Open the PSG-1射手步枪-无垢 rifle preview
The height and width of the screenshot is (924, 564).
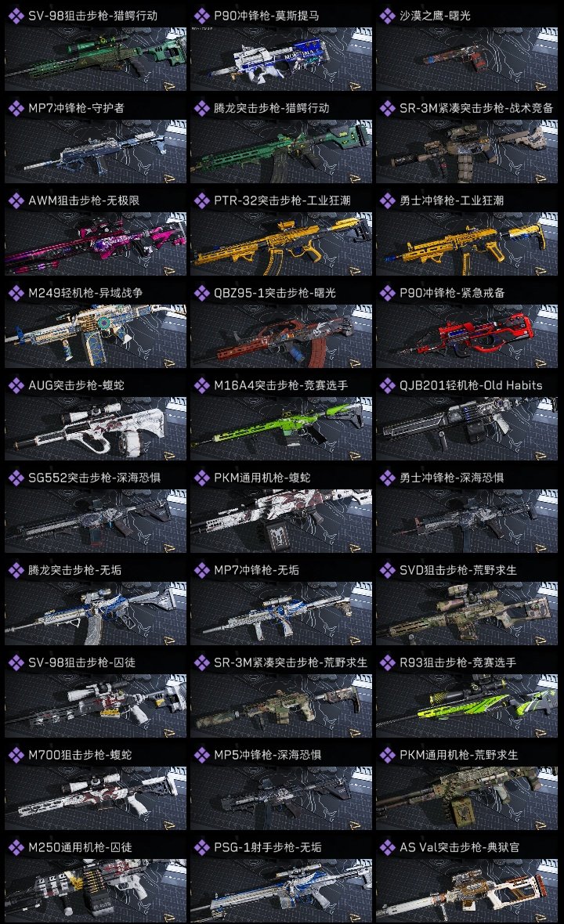[x=281, y=890]
